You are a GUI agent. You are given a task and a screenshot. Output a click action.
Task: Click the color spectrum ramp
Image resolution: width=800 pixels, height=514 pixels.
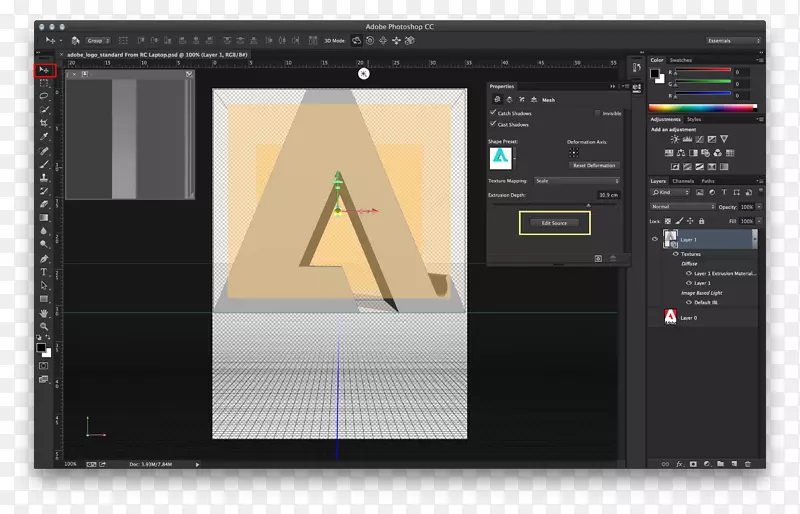703,108
